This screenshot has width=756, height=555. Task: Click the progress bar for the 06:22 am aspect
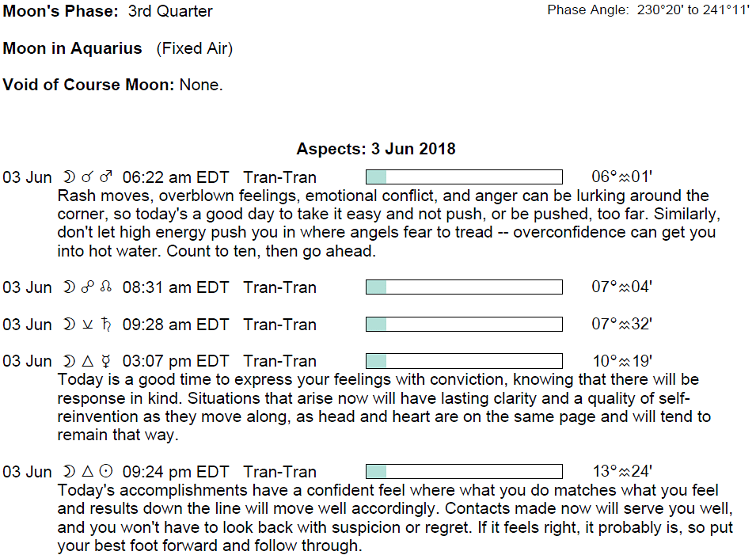(x=464, y=177)
